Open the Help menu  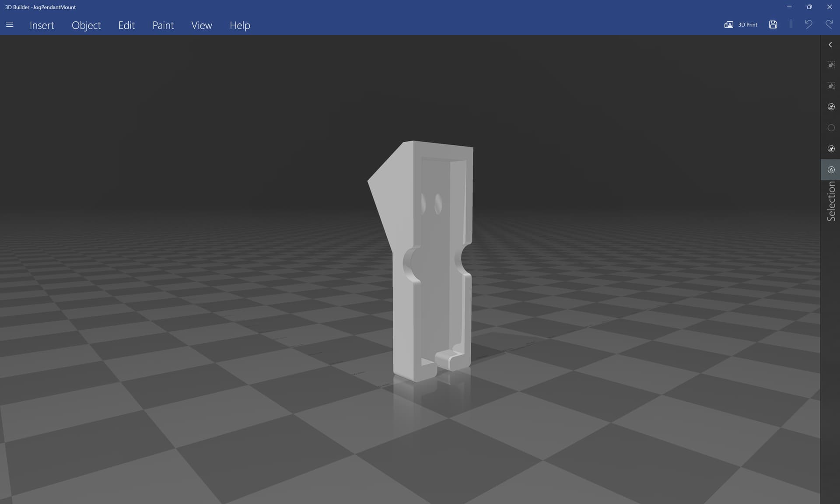pyautogui.click(x=240, y=25)
